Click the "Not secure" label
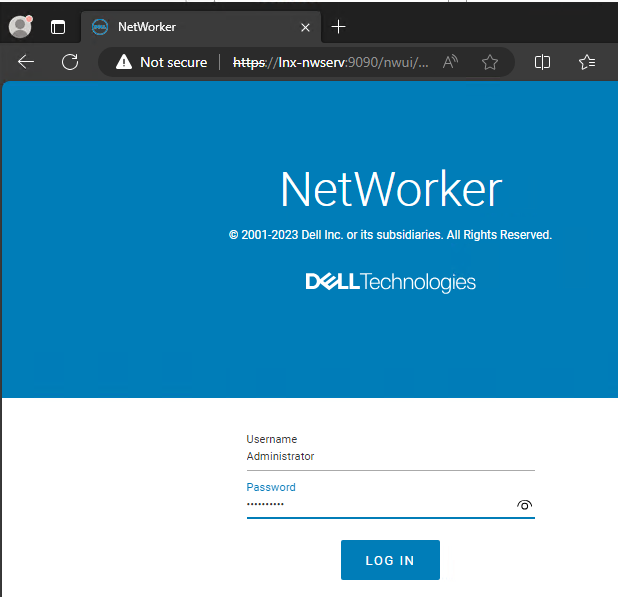Image resolution: width=618 pixels, height=597 pixels. (173, 62)
